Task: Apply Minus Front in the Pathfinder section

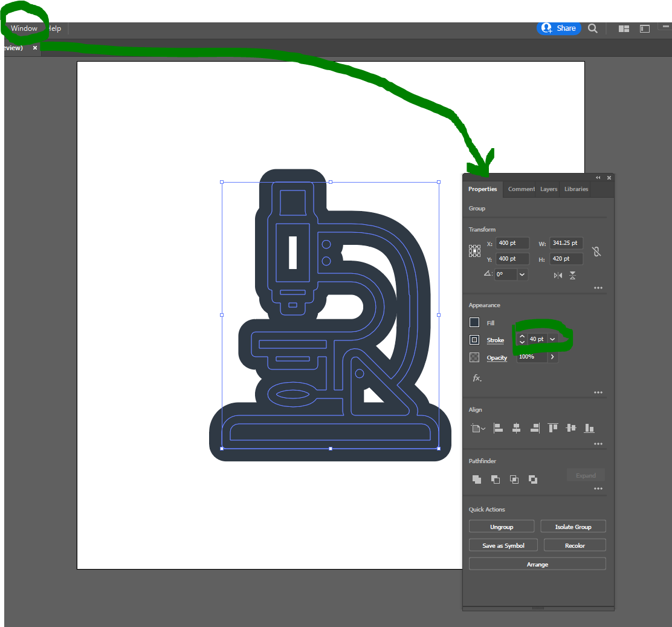Action: click(x=495, y=479)
